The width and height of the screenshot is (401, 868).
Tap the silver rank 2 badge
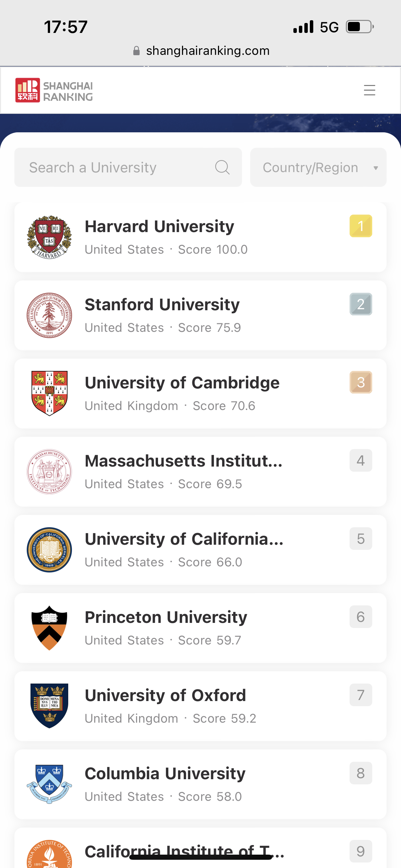[x=361, y=304]
